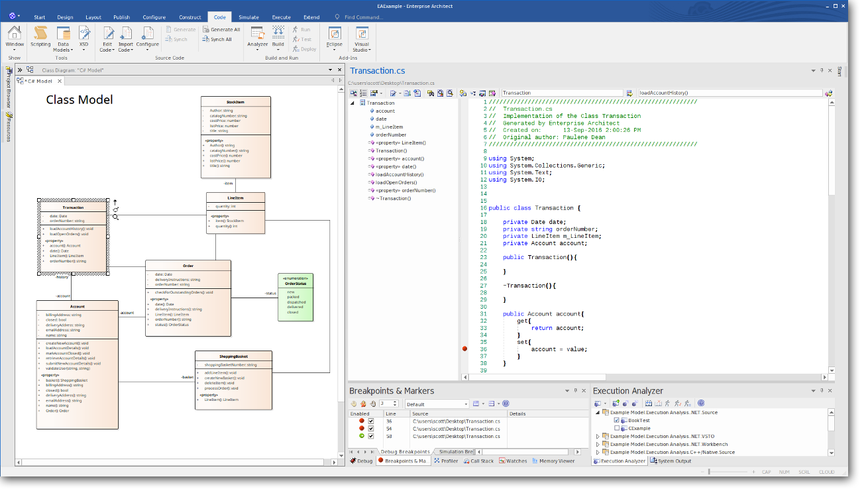The height and width of the screenshot is (497, 868).
Task: Open the Data Models dropdown
Action: [63, 39]
